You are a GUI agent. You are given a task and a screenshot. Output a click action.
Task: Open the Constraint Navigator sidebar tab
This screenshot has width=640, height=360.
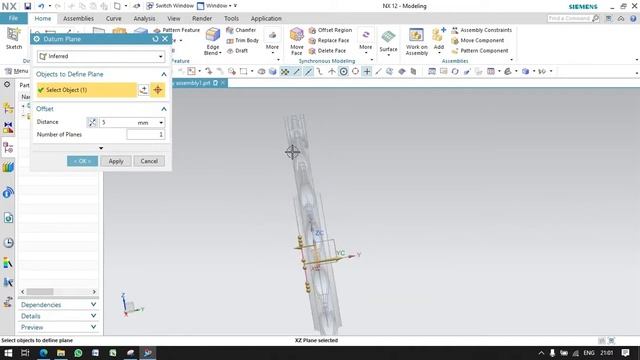point(8,128)
